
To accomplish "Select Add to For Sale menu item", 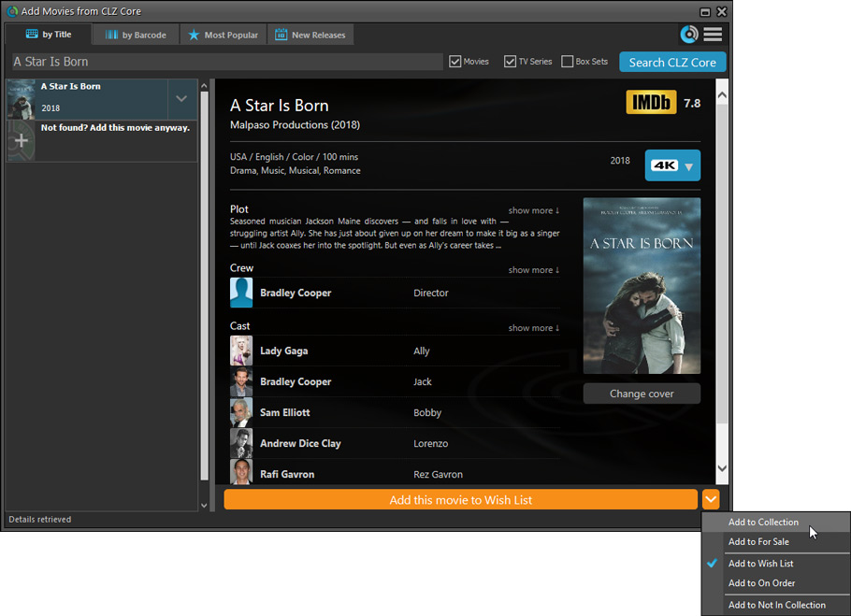I will [x=776, y=542].
